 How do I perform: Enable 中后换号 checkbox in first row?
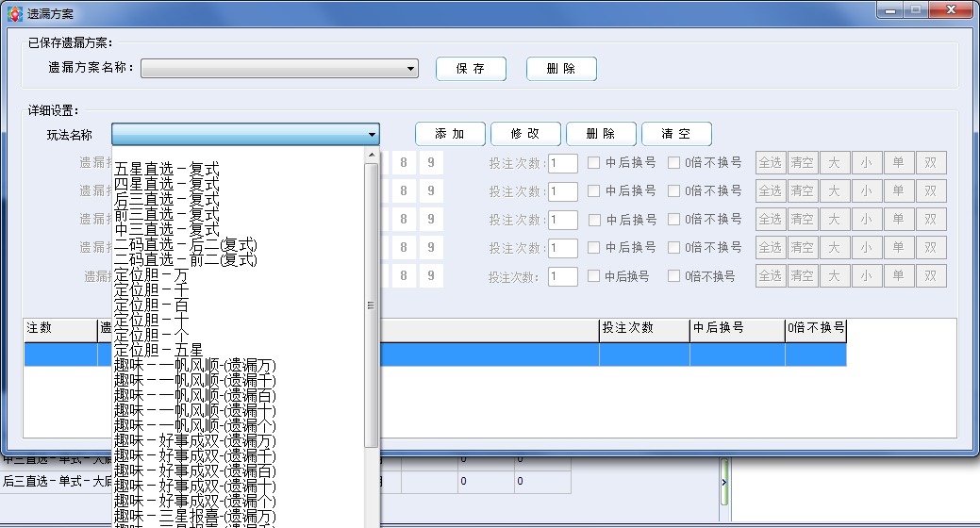click(x=594, y=162)
